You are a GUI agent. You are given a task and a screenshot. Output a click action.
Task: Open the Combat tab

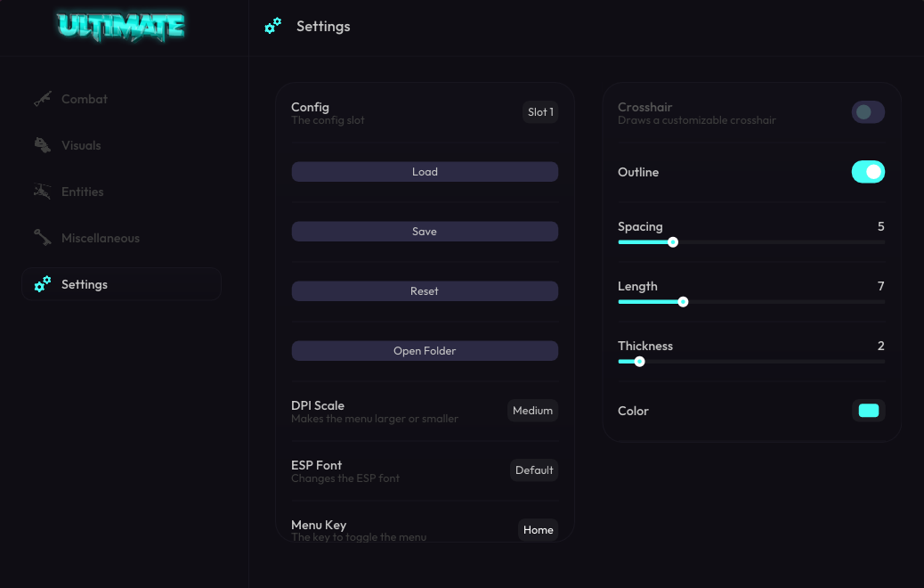coord(85,99)
